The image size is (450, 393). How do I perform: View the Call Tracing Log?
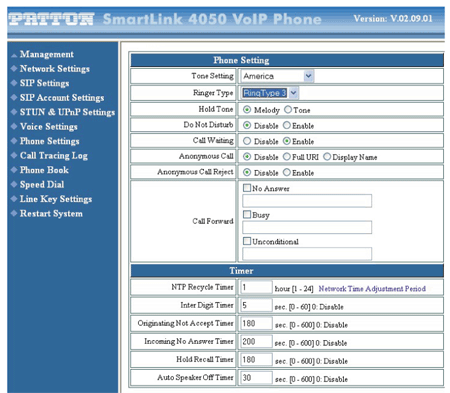[x=54, y=156]
